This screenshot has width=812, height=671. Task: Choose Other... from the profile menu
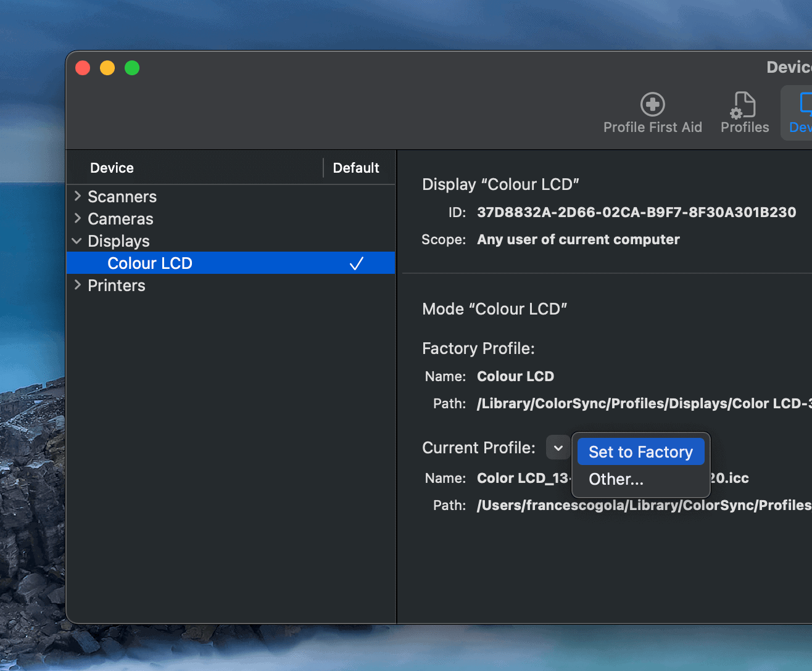pos(616,479)
